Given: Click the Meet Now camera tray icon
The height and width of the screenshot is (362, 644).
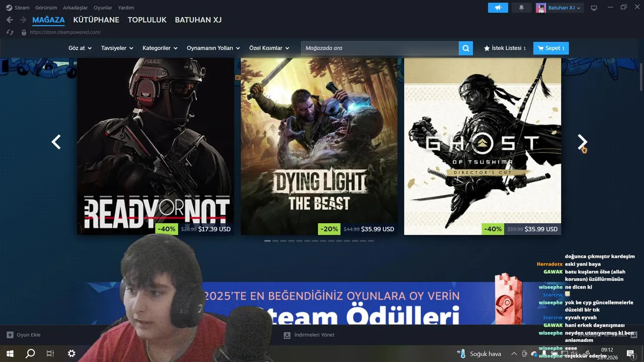Looking at the screenshot, I should click(524, 354).
